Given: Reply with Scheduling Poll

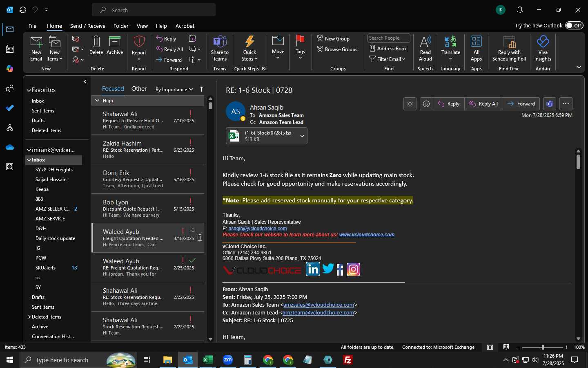Looking at the screenshot, I should (509, 48).
